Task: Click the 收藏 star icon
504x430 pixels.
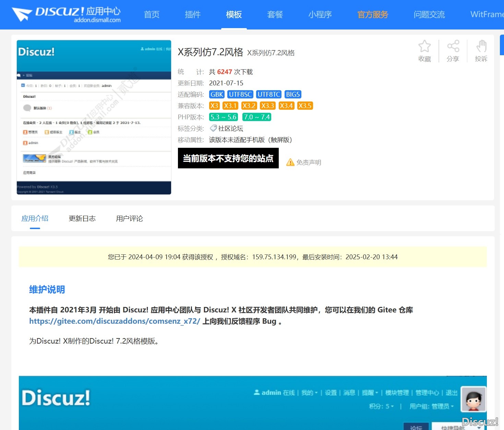Action: pyautogui.click(x=424, y=46)
